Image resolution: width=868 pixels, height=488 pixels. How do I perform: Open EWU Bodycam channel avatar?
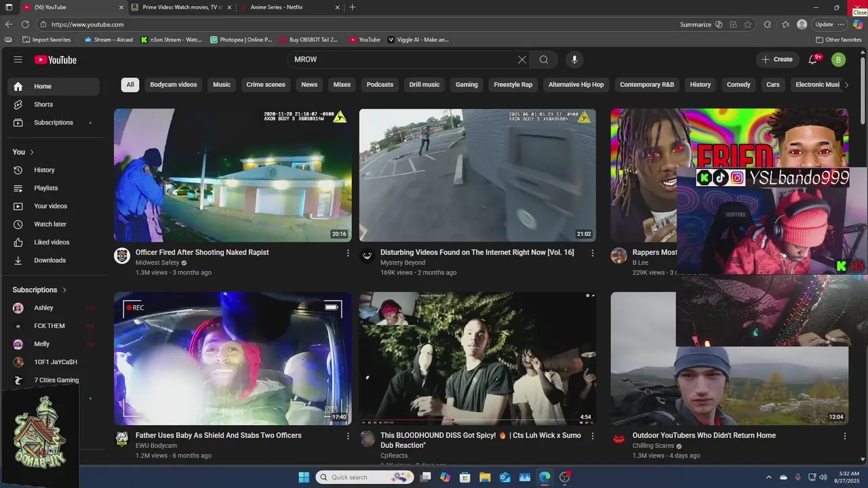(x=122, y=439)
